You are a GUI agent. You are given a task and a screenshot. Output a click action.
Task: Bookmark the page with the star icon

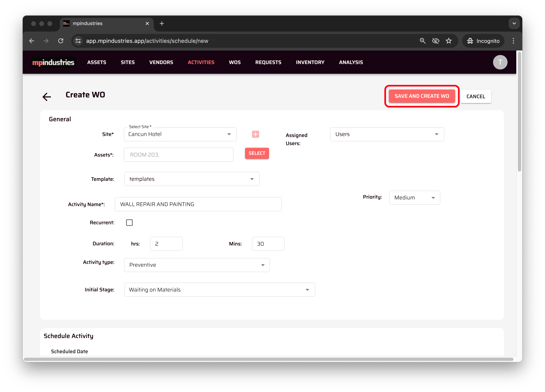pos(448,41)
